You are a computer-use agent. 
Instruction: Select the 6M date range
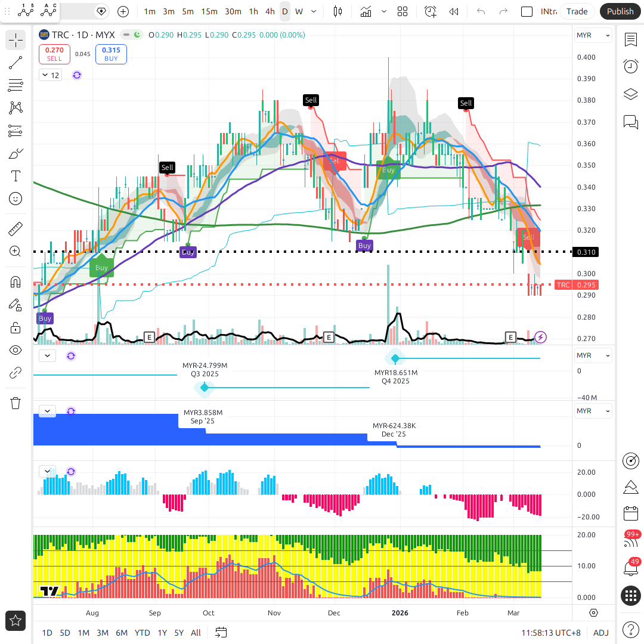click(x=122, y=633)
